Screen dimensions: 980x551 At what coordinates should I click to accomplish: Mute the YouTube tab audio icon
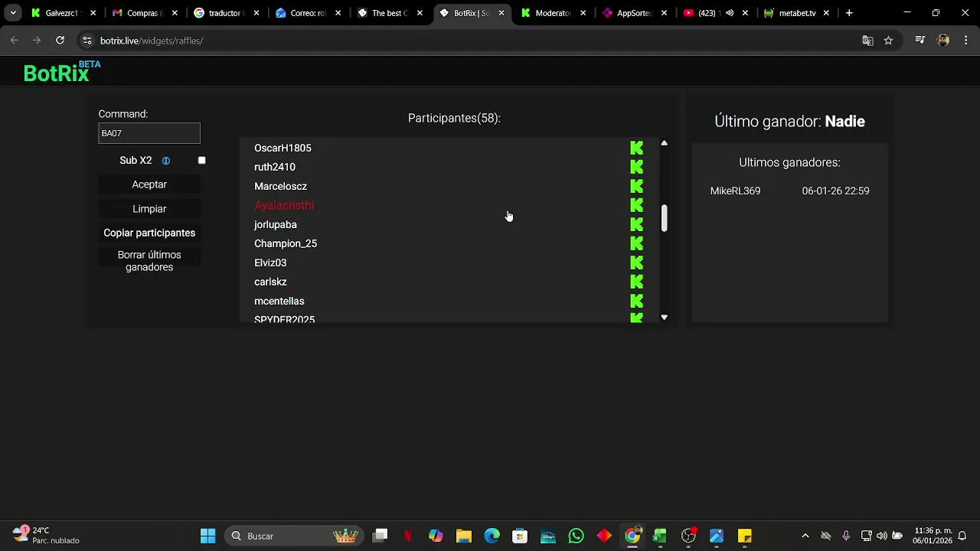point(729,13)
